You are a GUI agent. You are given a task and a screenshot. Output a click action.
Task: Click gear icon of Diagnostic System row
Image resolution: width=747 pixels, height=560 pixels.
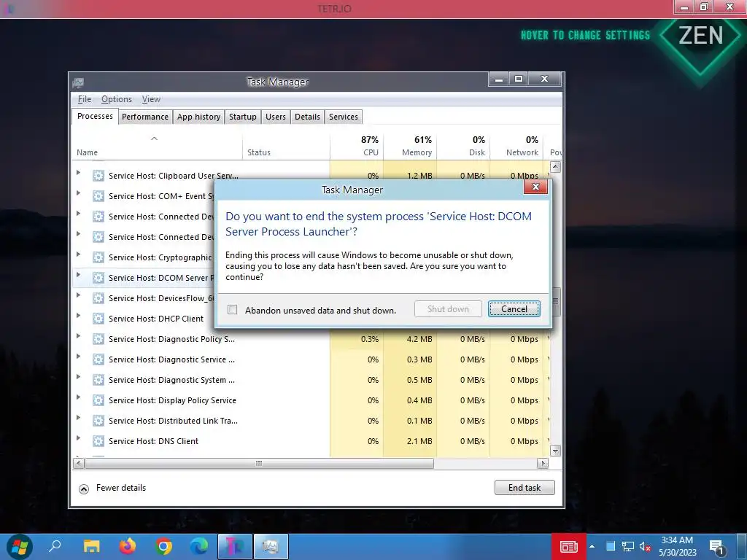tap(98, 380)
